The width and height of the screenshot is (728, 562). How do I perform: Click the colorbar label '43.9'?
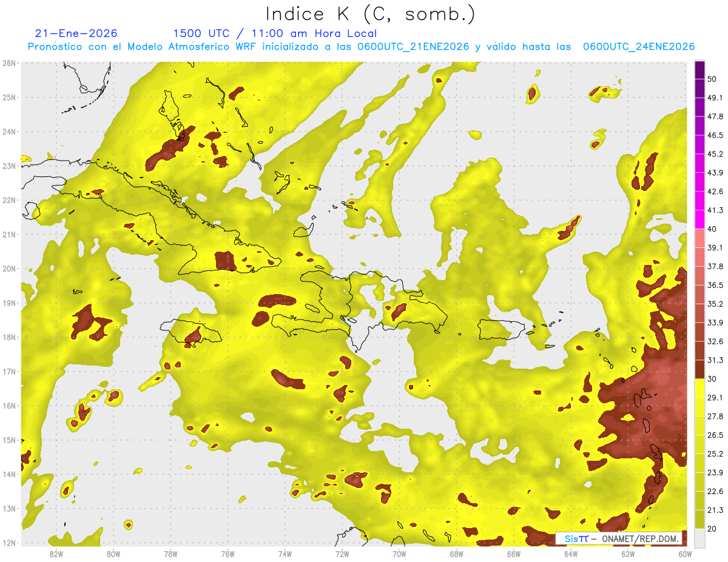point(715,173)
